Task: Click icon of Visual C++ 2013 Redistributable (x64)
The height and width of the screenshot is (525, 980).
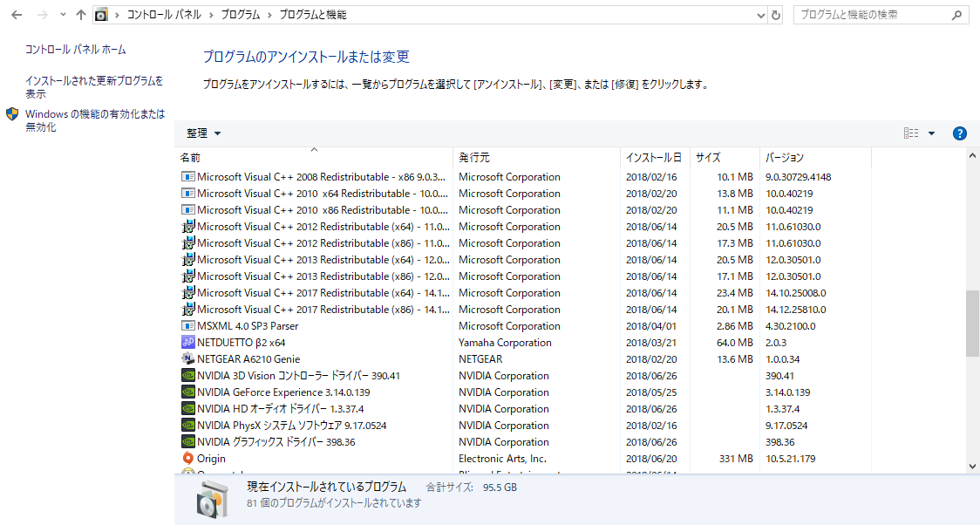Action: (187, 260)
